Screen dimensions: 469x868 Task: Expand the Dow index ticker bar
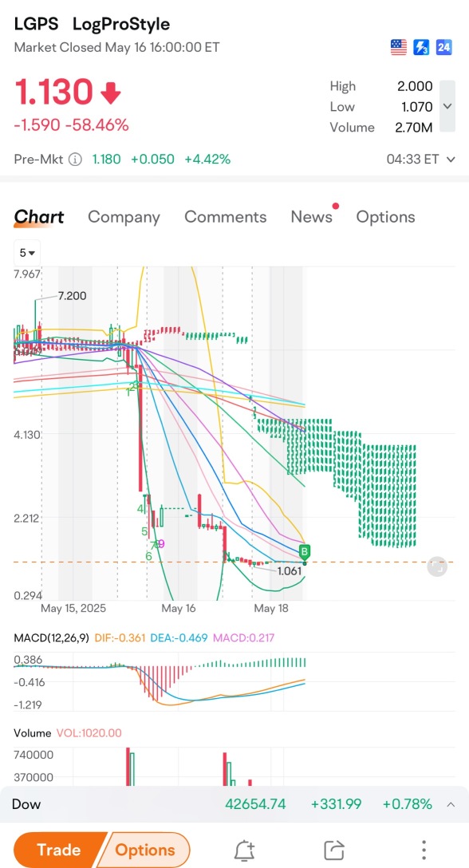click(x=451, y=804)
